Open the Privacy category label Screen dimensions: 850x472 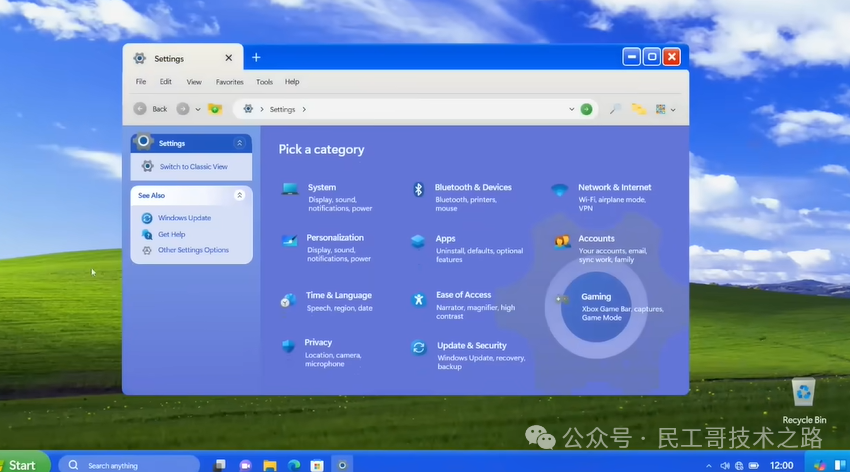[318, 342]
